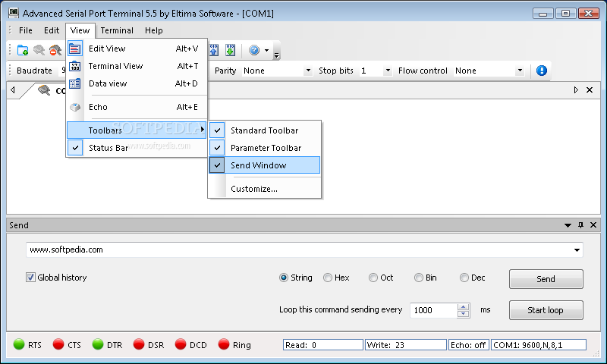The height and width of the screenshot is (364, 607).
Task: Click the View menu in menu bar
Action: pos(80,30)
